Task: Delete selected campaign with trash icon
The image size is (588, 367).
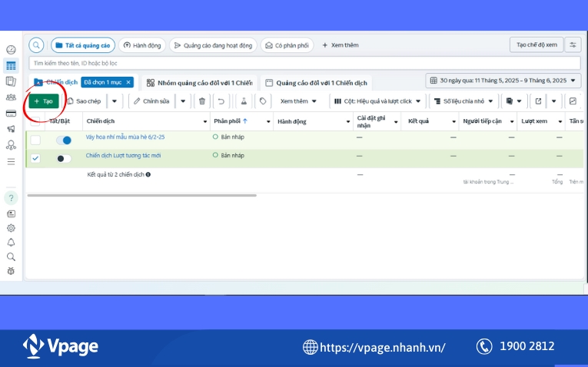Action: pyautogui.click(x=201, y=101)
